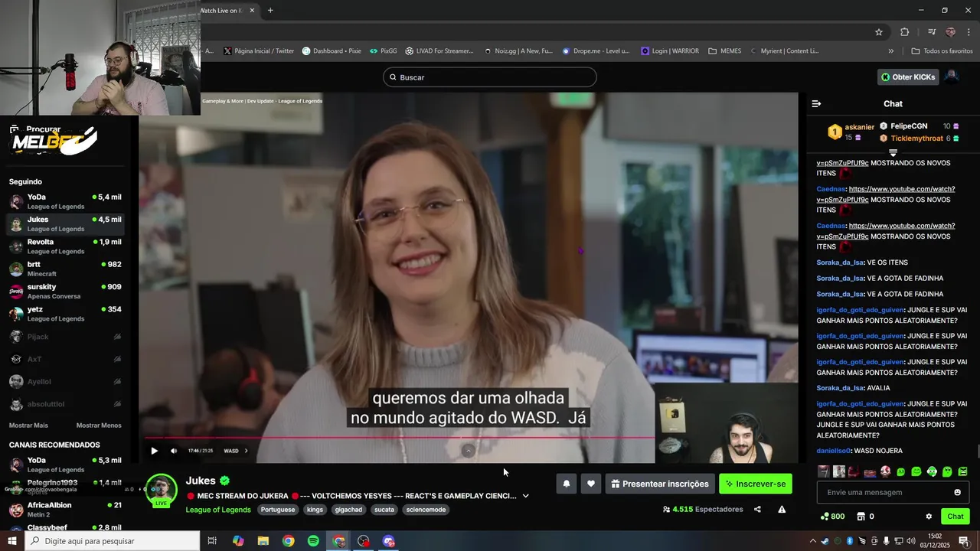Click Mostrar Menos in the sidebar
This screenshot has width=980, height=551.
[x=99, y=425]
